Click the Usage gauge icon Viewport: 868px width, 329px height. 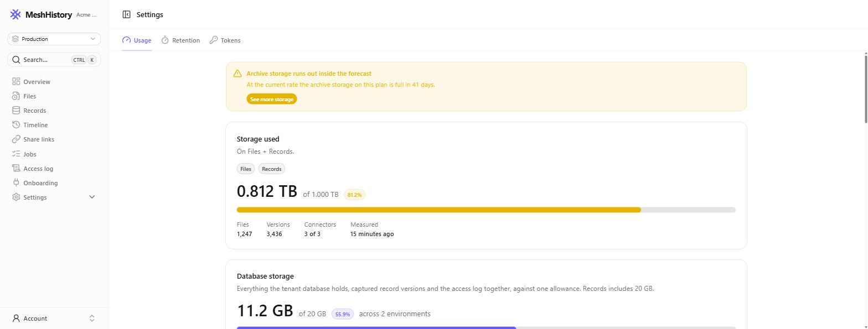pos(126,40)
